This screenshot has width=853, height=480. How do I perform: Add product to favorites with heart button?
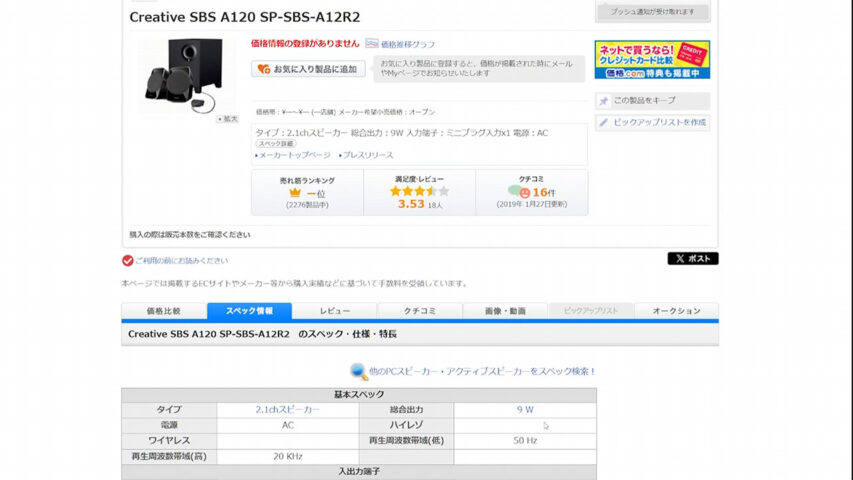click(x=264, y=69)
